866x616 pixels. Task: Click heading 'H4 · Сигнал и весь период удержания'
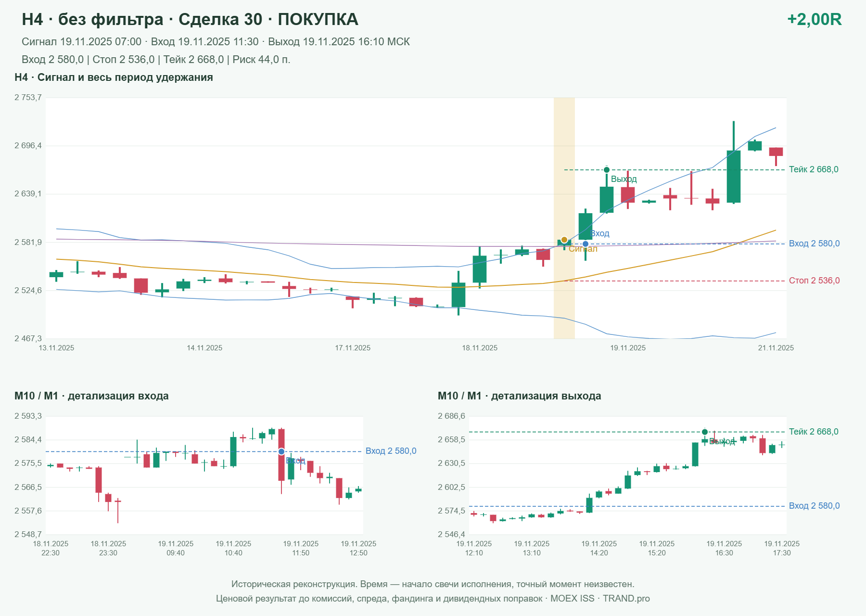pos(114,77)
